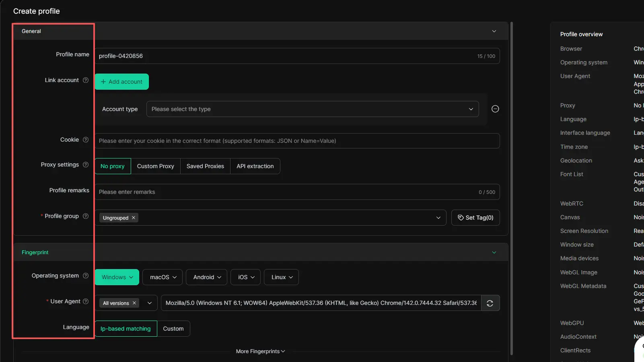644x362 pixels.
Task: Expand More Fingerprints options
Action: coord(260,351)
